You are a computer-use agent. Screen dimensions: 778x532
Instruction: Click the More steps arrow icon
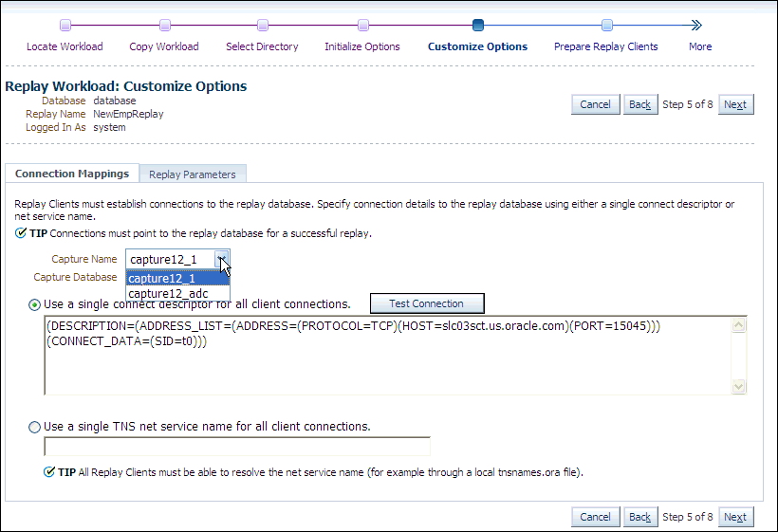[696, 26]
